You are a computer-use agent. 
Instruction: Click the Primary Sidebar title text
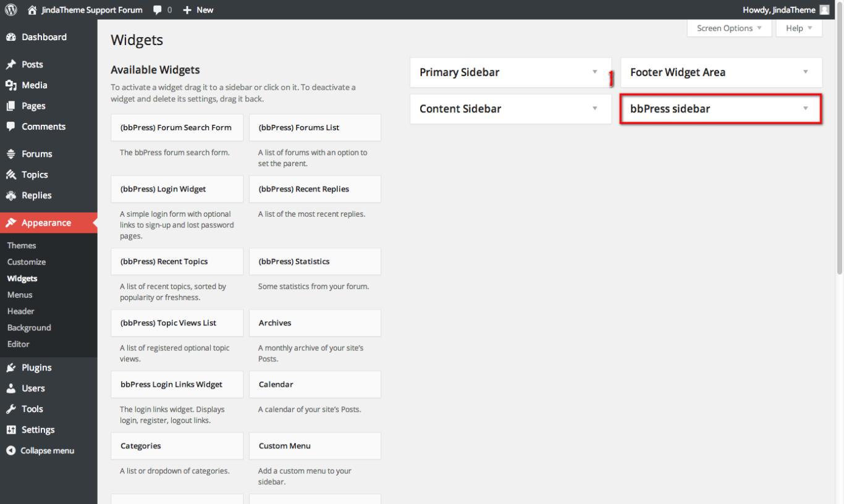[459, 72]
